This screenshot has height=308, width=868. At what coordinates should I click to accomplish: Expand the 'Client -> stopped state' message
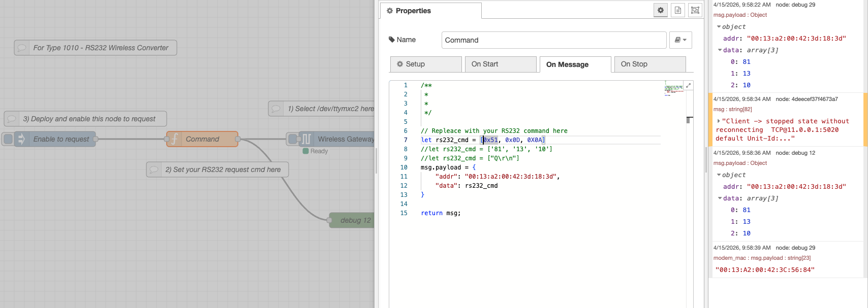tap(719, 121)
